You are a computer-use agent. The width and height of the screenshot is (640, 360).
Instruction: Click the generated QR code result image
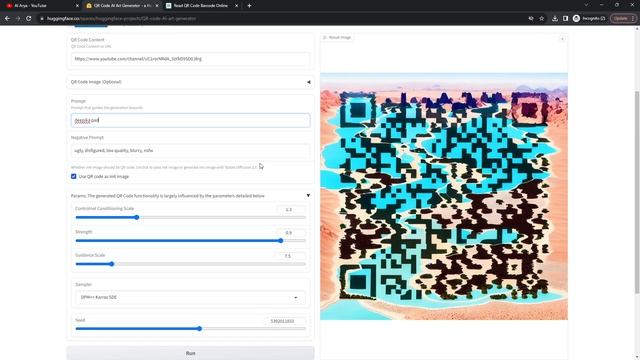444,196
